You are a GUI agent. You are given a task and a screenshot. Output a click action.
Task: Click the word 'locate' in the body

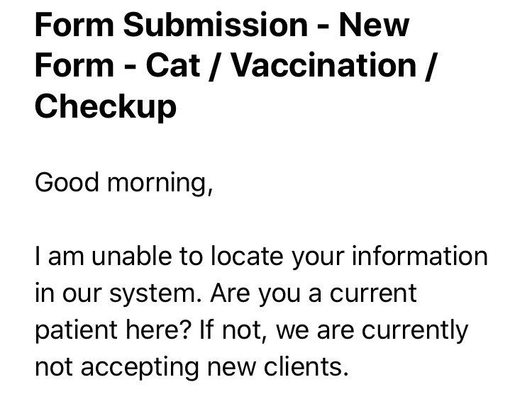247,257
